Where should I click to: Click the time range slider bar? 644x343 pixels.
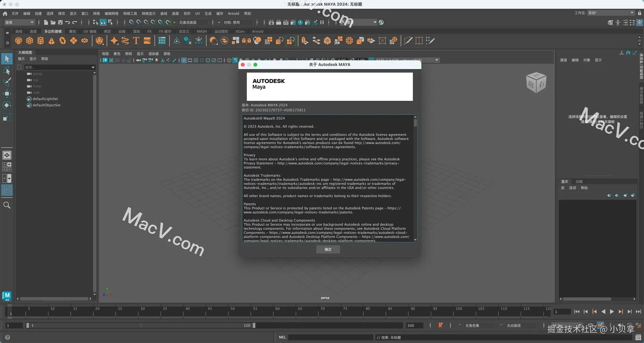click(x=141, y=326)
